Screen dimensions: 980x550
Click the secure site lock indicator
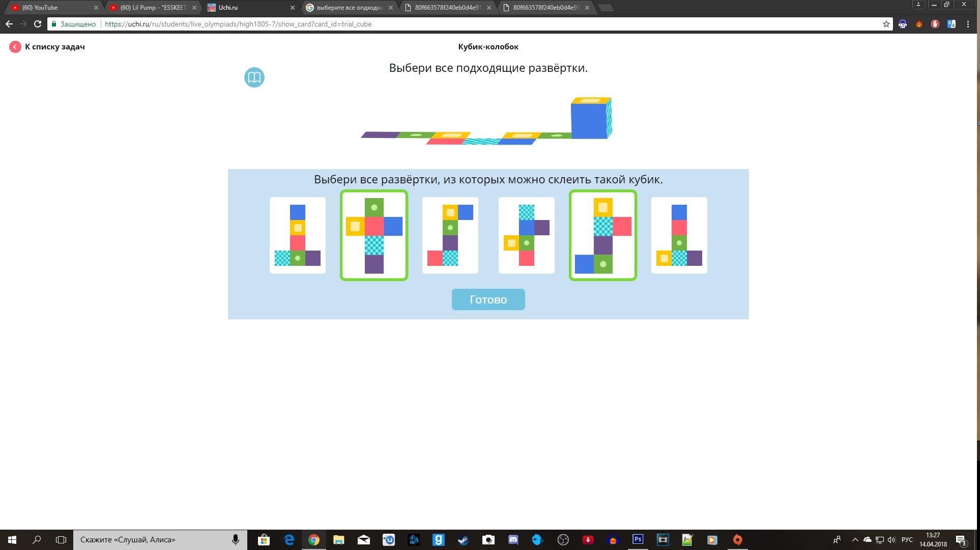tap(73, 24)
